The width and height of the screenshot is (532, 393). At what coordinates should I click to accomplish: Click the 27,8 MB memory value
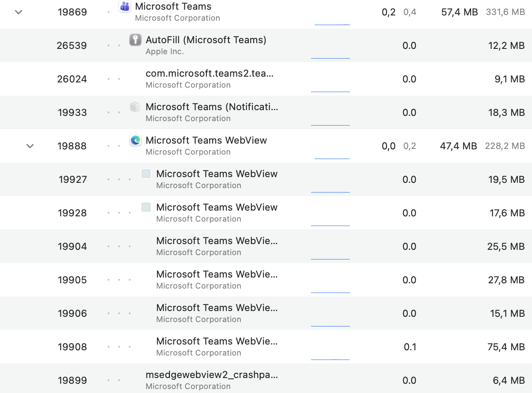coord(506,280)
